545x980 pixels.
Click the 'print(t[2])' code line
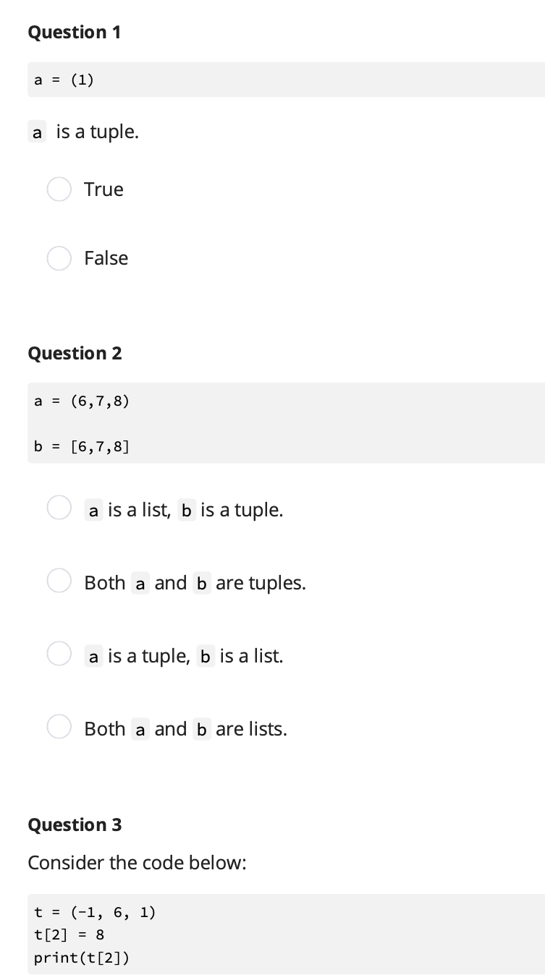point(82,958)
